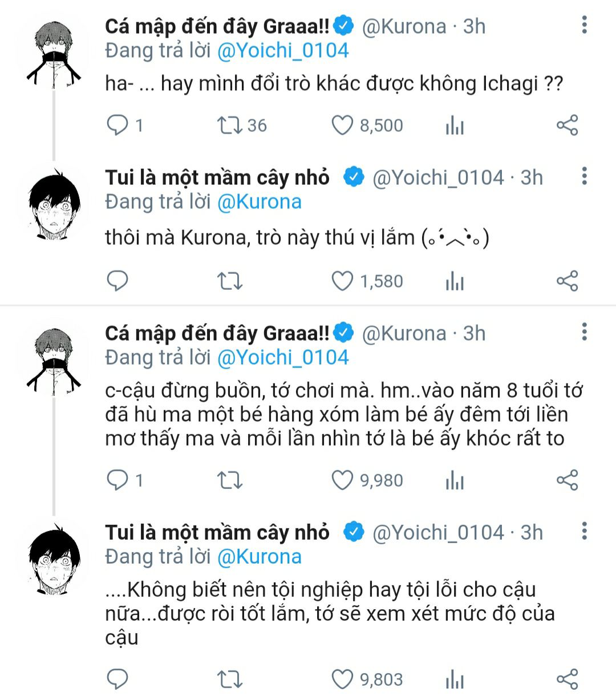Open more options on first Kurona tweet
Viewport: 616px width, 700px height.
[584, 26]
